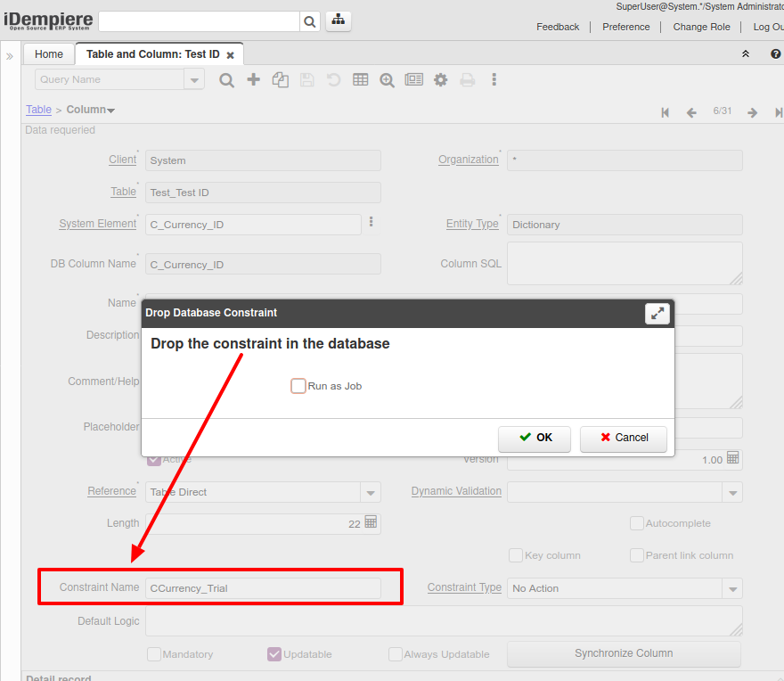Open the toolbar more-options dots
784x681 pixels.
click(x=494, y=79)
